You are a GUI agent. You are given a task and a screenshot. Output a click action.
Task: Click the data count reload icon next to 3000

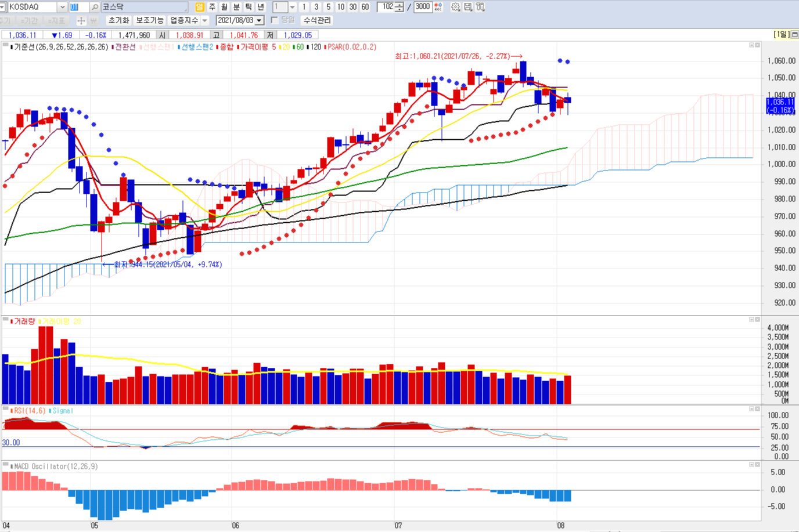(438, 7)
